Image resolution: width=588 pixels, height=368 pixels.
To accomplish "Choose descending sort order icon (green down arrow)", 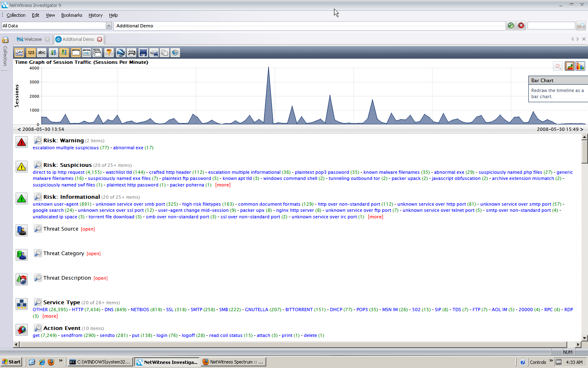I will tap(64, 52).
